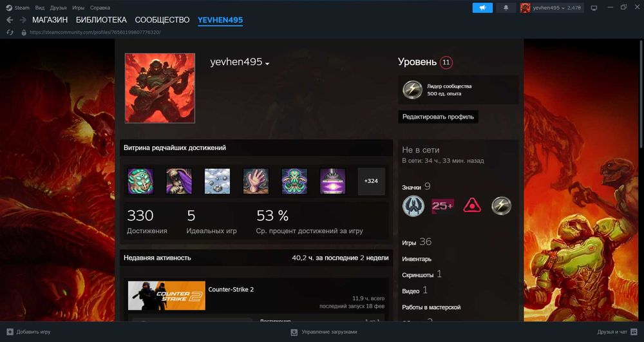Open the Вид menu
Image resolution: width=644 pixels, height=342 pixels.
pos(40,8)
